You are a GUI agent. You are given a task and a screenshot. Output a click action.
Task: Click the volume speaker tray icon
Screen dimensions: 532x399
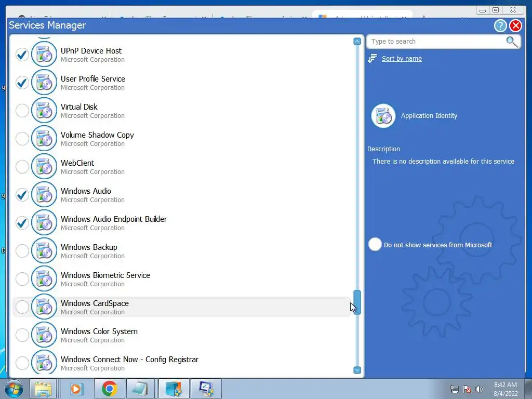coord(479,389)
